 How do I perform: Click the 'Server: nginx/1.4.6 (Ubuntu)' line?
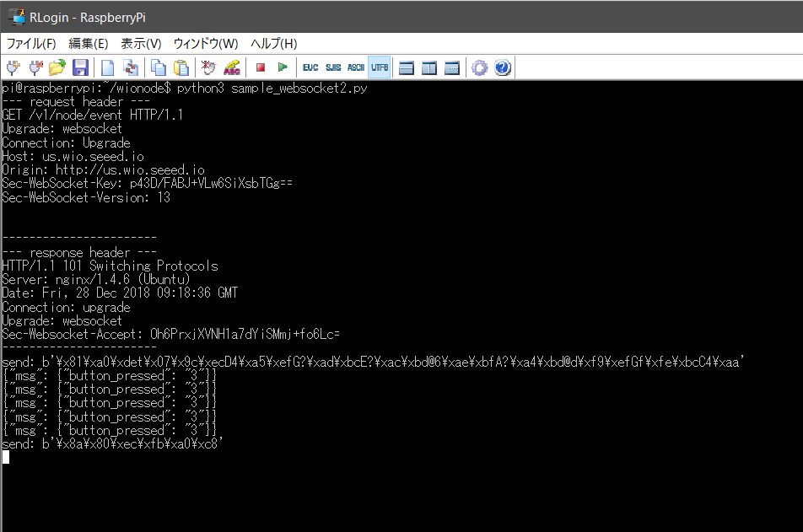tap(96, 280)
